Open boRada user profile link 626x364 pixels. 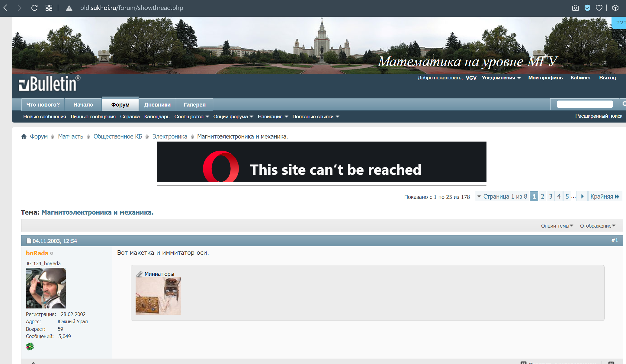click(37, 253)
